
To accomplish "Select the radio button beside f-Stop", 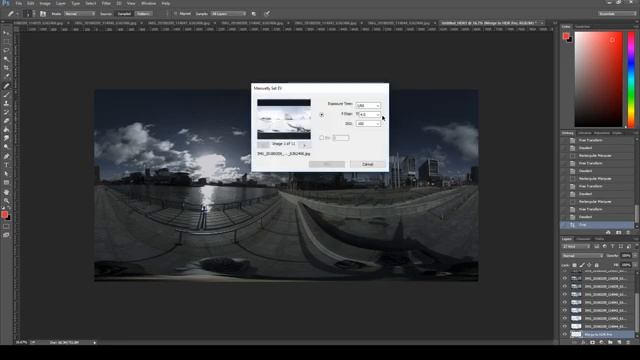I will [322, 115].
